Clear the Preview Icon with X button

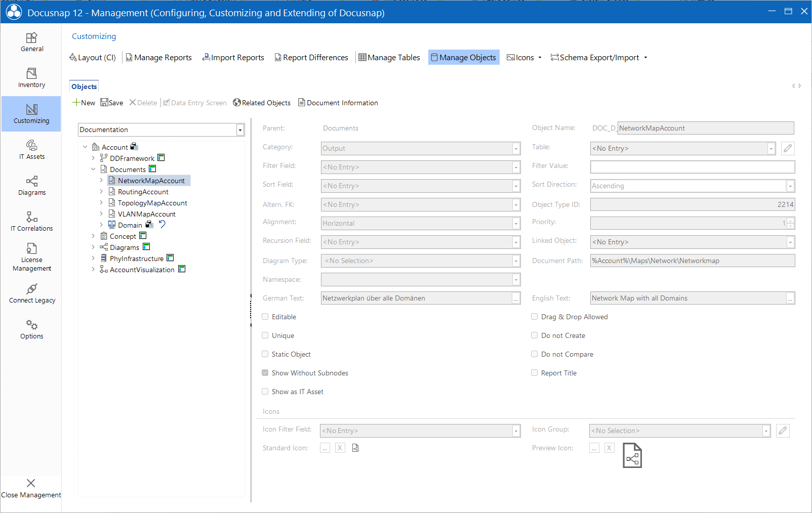[610, 448]
